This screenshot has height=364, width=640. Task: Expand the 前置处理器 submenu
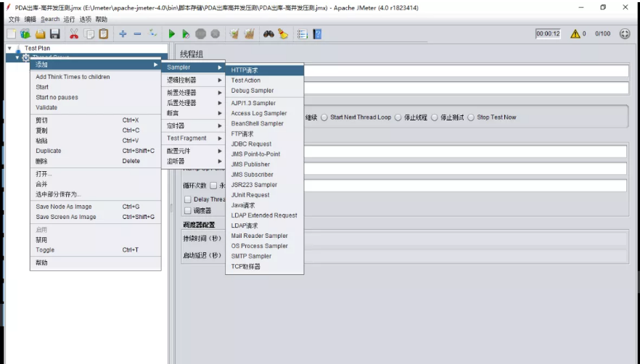(194, 93)
